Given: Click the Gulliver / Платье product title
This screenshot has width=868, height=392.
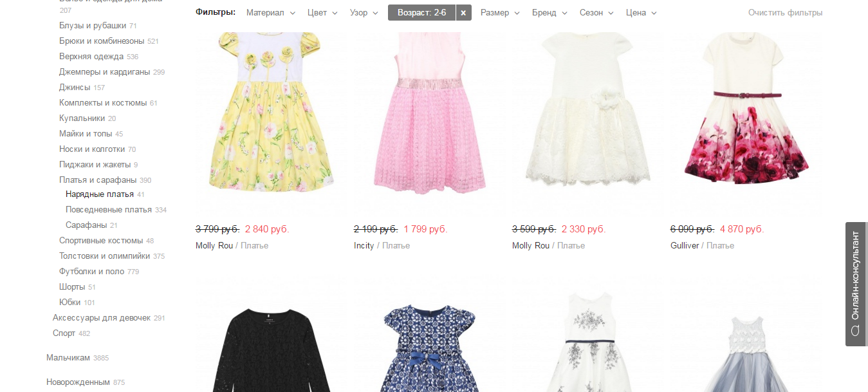Looking at the screenshot, I should point(702,246).
